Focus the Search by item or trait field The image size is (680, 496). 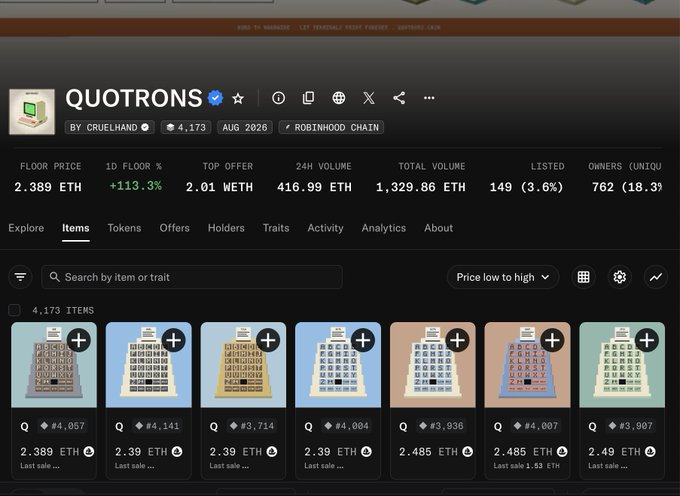(x=192, y=277)
